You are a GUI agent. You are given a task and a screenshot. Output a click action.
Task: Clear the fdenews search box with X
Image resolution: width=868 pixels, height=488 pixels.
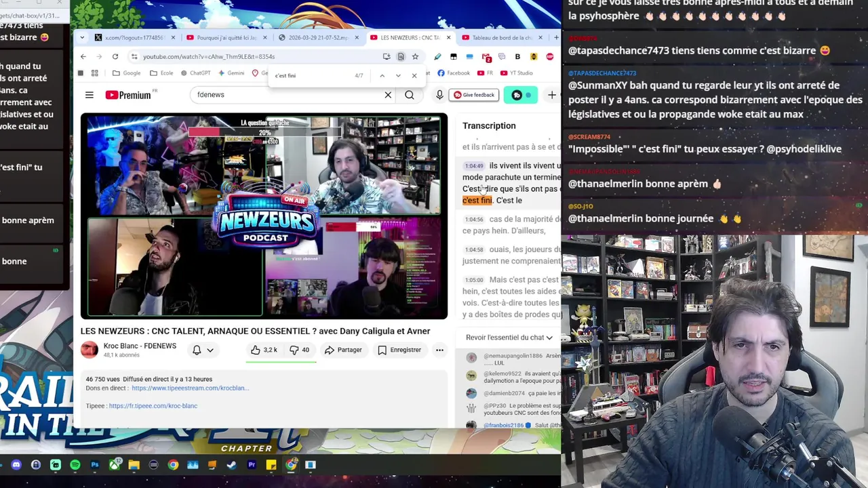coord(388,95)
